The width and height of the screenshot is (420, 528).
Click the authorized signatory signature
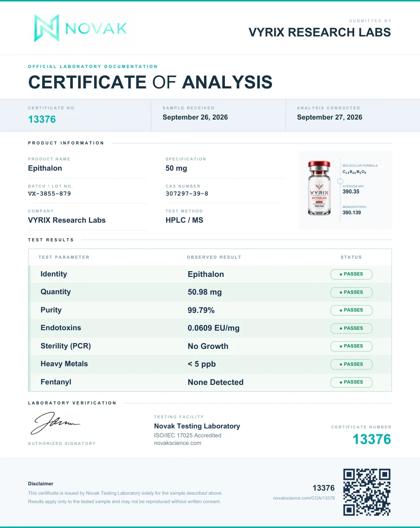pos(56,424)
